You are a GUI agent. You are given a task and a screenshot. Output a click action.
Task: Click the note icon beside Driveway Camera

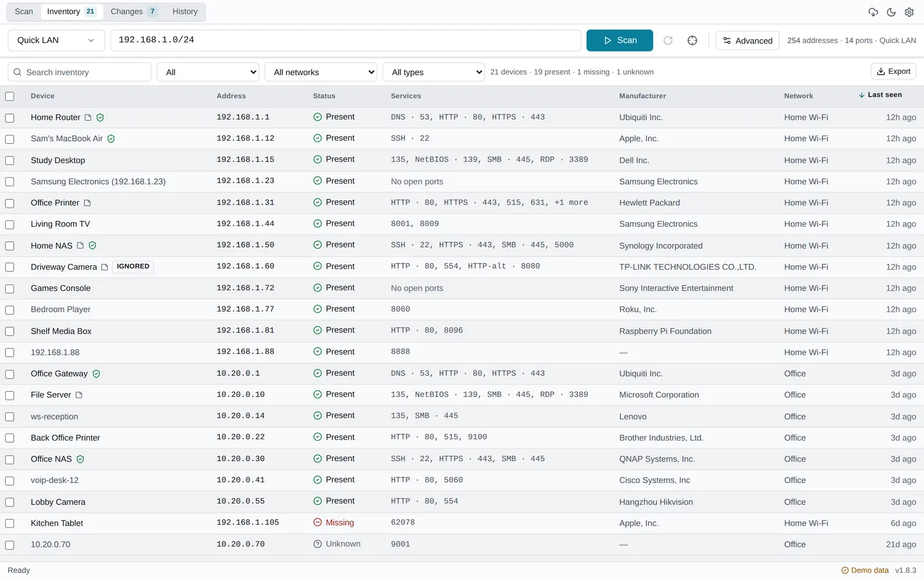[x=105, y=267]
